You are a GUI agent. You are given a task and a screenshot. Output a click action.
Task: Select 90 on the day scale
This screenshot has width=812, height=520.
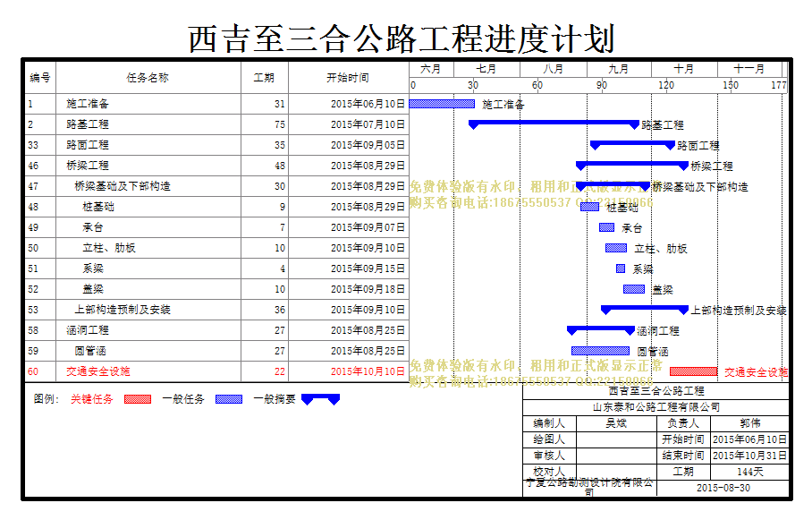pyautogui.click(x=601, y=85)
